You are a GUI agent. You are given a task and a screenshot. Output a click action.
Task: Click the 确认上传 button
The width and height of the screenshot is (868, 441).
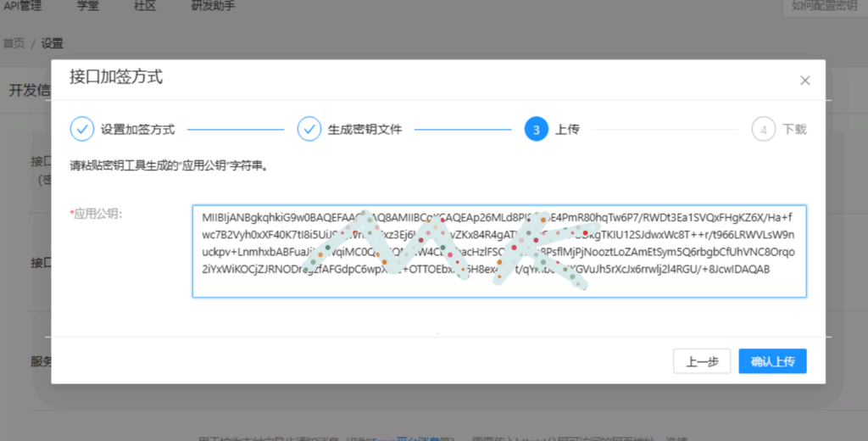(x=772, y=361)
